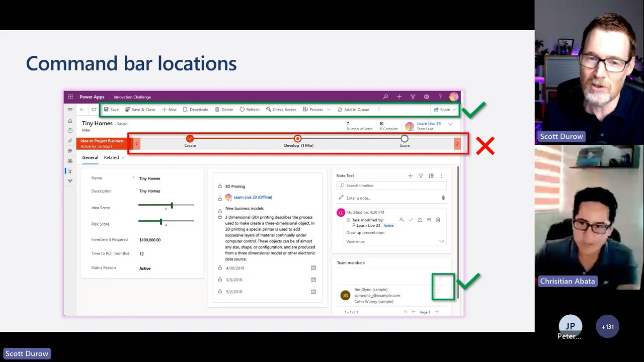Toggle the hamburger site map menu
The width and height of the screenshot is (644, 362).
pyautogui.click(x=70, y=109)
